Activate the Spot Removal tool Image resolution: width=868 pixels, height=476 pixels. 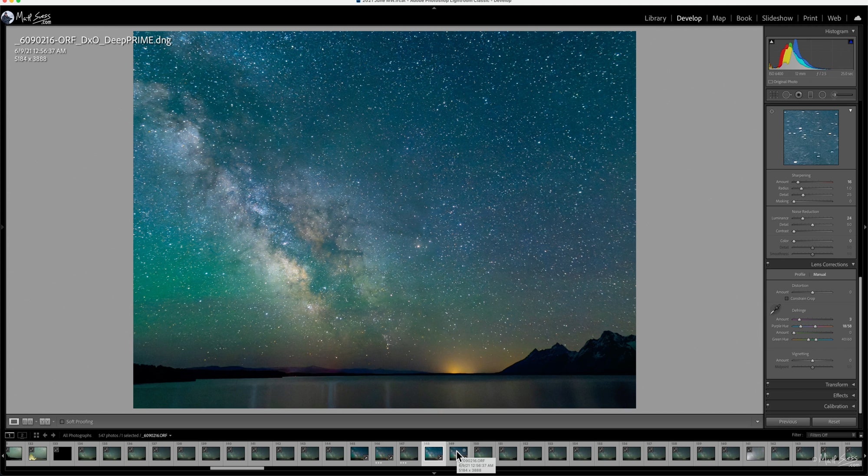tap(786, 95)
